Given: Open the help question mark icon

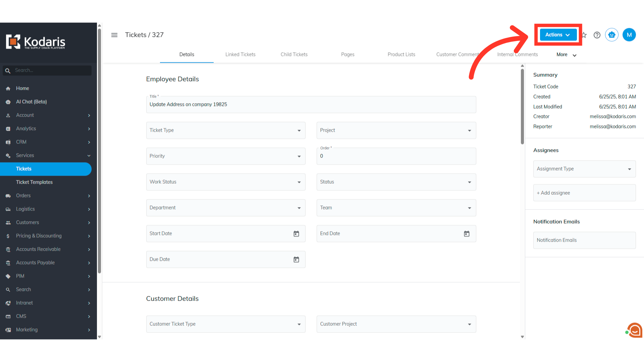Looking at the screenshot, I should point(597,35).
